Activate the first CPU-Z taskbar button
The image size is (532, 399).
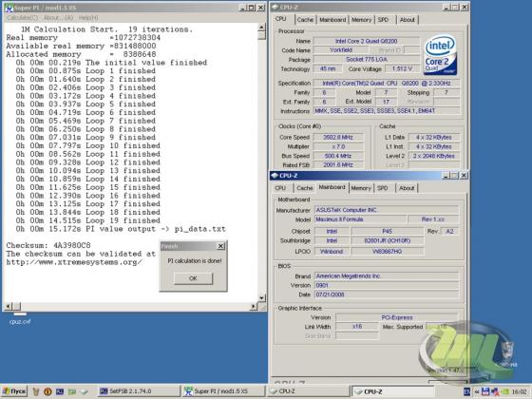coord(308,391)
